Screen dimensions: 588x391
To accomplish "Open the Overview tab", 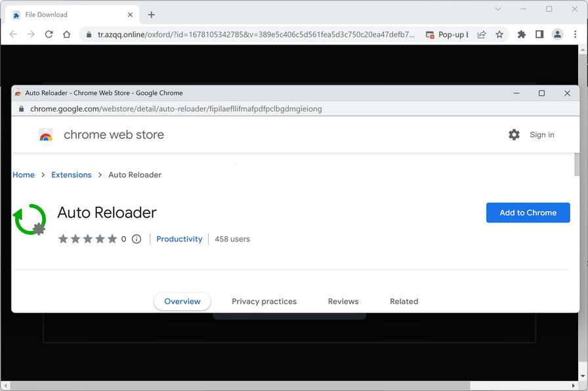I will pyautogui.click(x=182, y=301).
